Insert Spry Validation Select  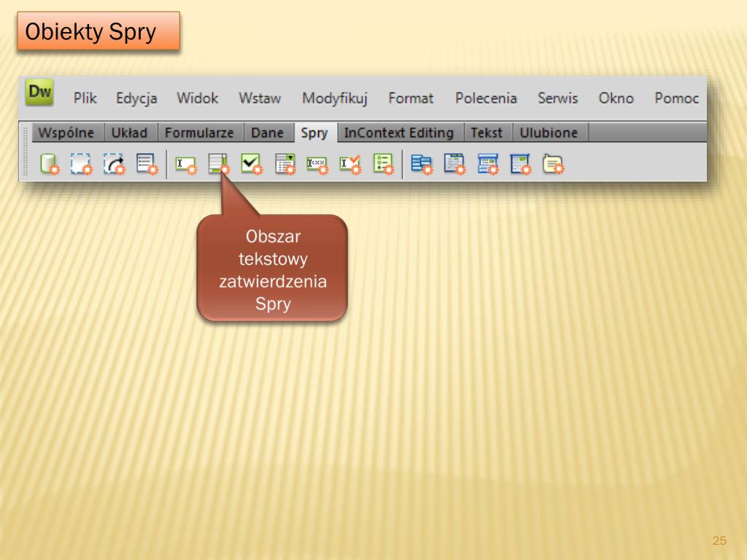(x=285, y=164)
